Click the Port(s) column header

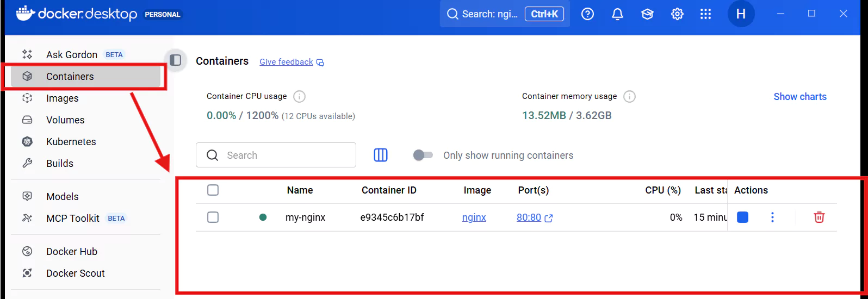[534, 190]
